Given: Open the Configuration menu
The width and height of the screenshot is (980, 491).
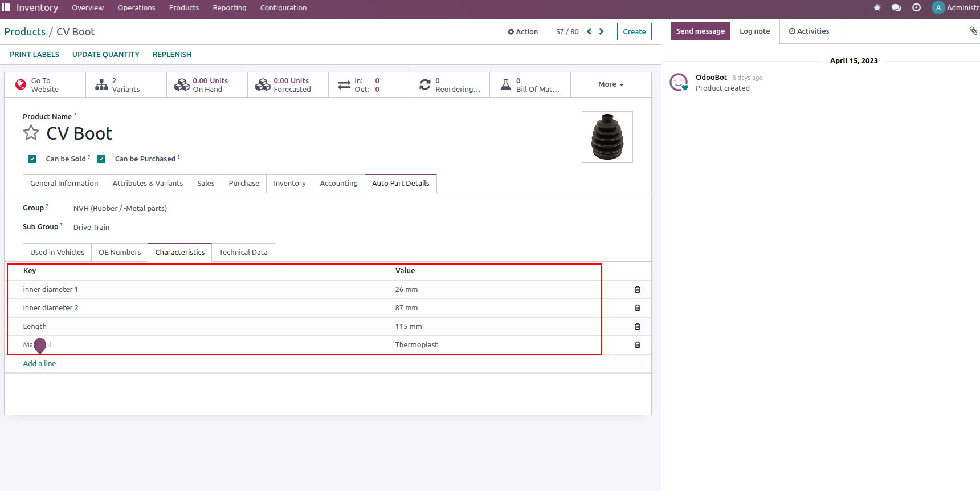Looking at the screenshot, I should (x=283, y=8).
